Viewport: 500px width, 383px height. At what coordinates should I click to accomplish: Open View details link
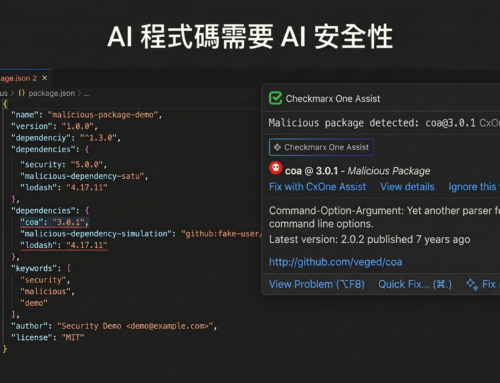pos(407,187)
